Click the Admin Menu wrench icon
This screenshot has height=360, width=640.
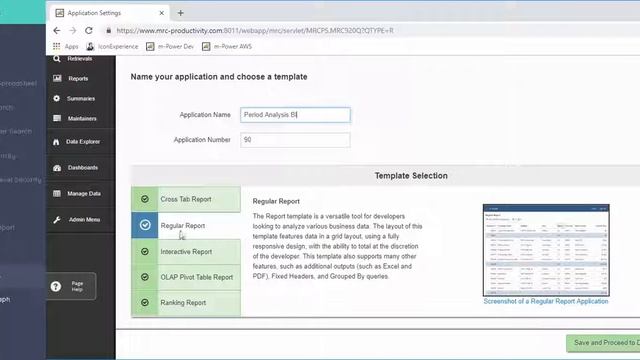pos(57,220)
